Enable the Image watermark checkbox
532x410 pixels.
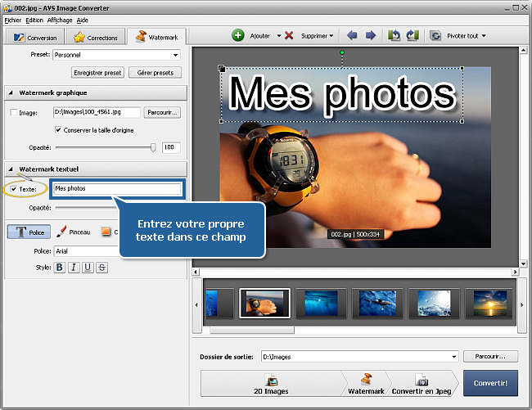pos(12,112)
